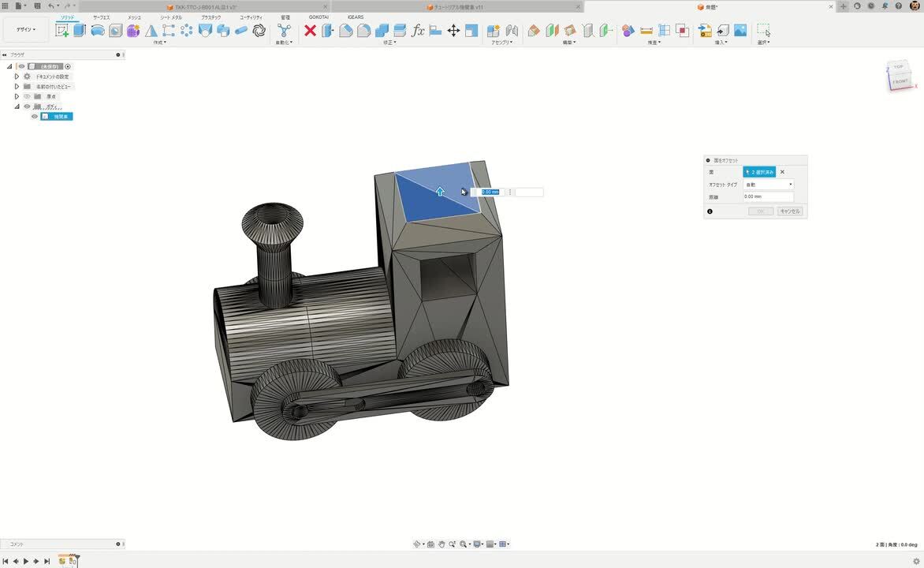This screenshot has height=568, width=924.
Task: Choose the Revolve tool icon
Action: [x=97, y=31]
